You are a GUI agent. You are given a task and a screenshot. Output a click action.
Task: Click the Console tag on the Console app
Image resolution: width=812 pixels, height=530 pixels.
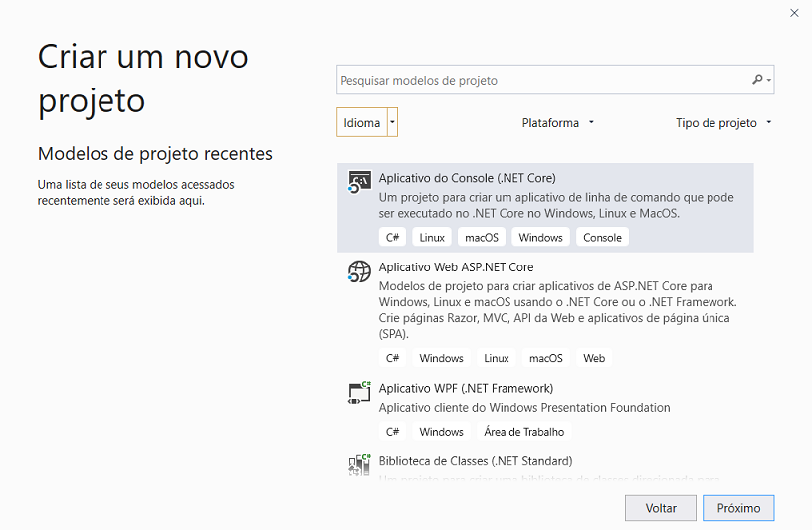pos(602,237)
